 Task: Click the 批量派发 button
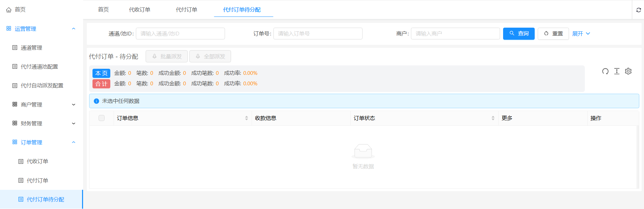click(x=166, y=56)
